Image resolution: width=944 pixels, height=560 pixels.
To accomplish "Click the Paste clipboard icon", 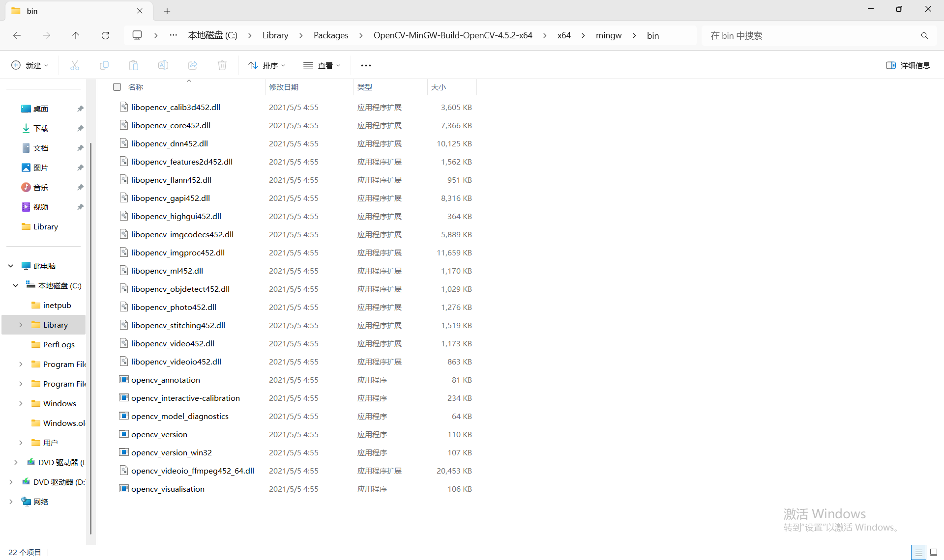I will [134, 65].
